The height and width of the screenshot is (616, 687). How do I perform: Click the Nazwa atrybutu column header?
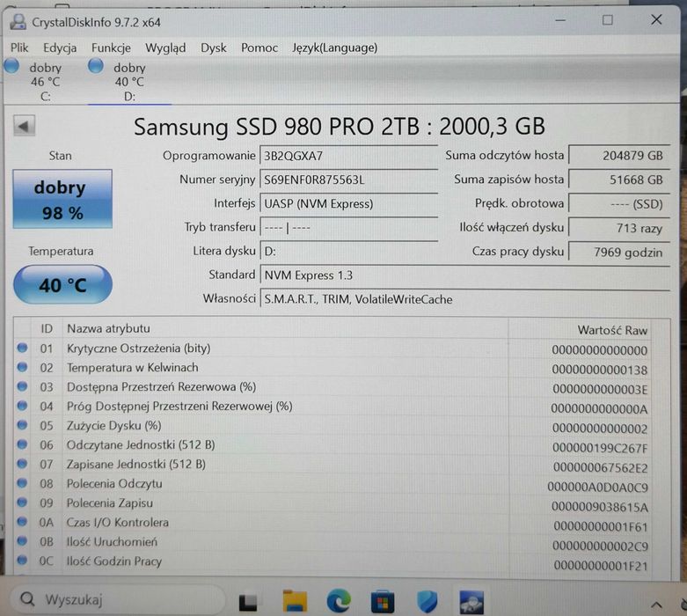285,328
